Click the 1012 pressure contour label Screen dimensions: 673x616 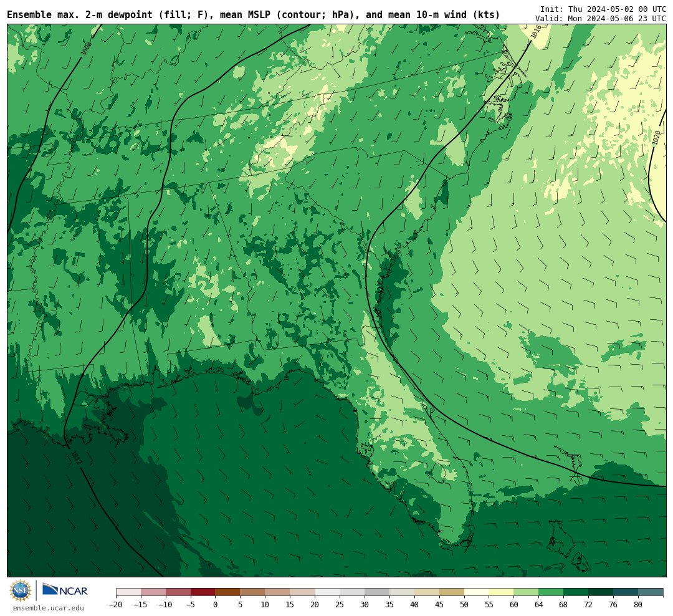(75, 457)
